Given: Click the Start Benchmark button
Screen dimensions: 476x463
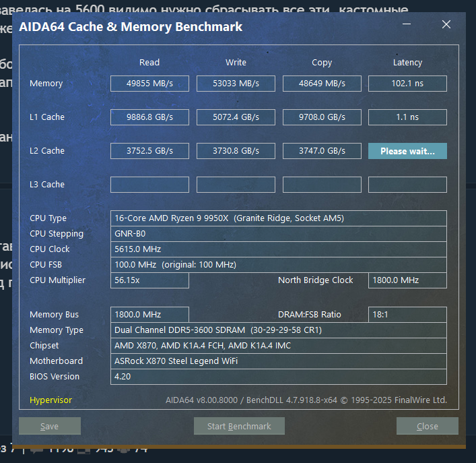Looking at the screenshot, I should 239,426.
